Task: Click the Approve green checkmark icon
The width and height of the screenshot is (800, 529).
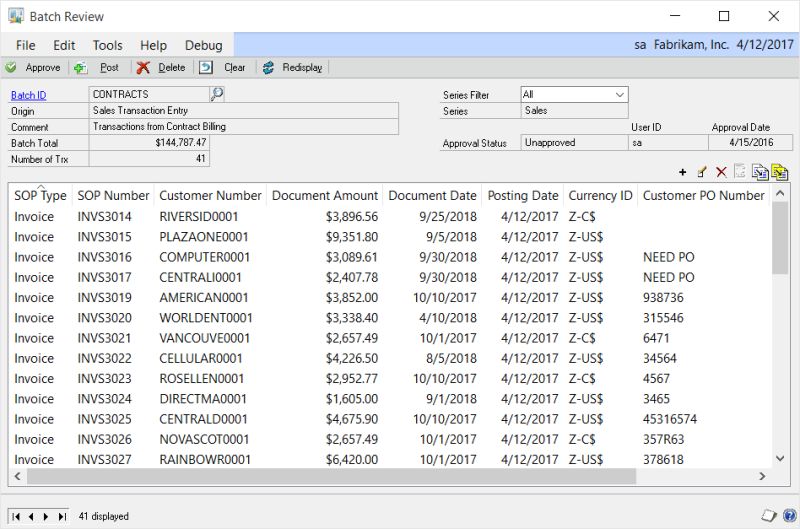Action: pyautogui.click(x=10, y=67)
